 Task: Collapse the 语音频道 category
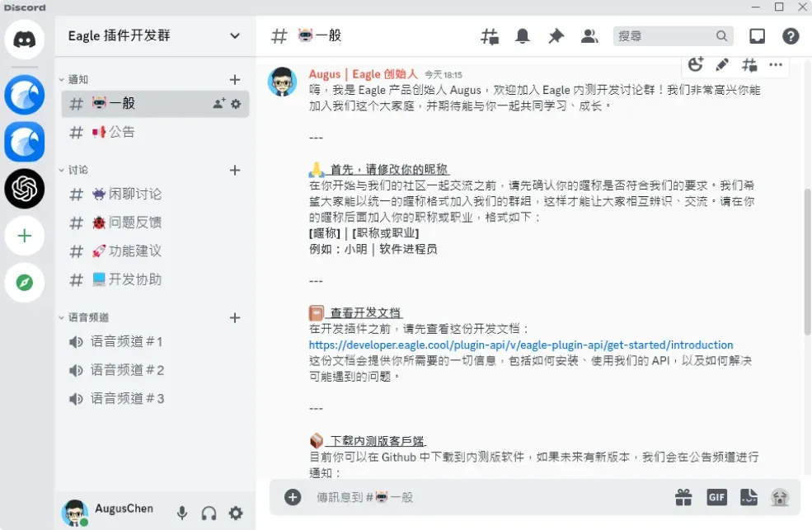coord(83,317)
